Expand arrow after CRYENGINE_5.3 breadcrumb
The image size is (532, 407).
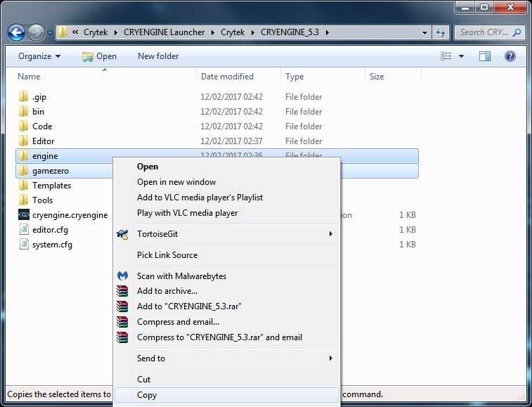(x=327, y=32)
